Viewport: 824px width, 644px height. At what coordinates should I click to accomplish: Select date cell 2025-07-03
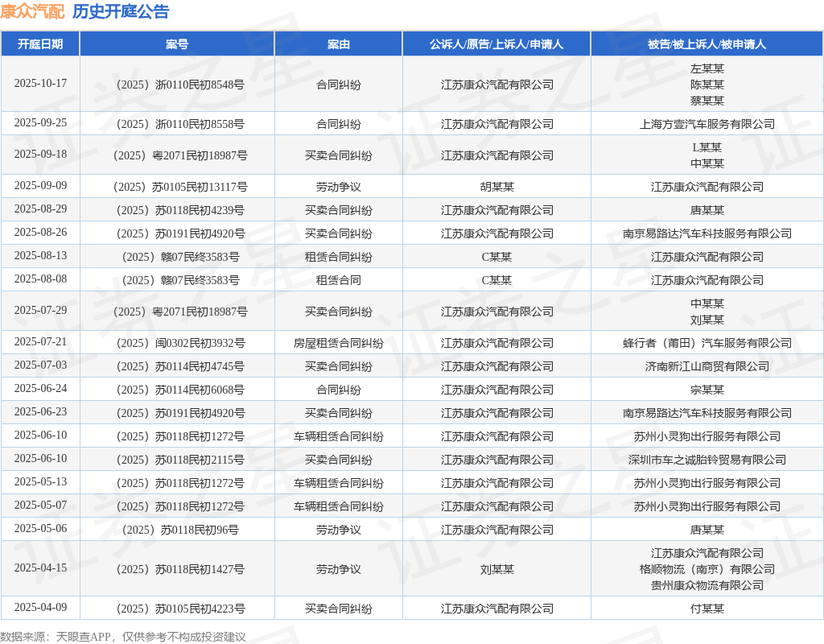tap(40, 365)
